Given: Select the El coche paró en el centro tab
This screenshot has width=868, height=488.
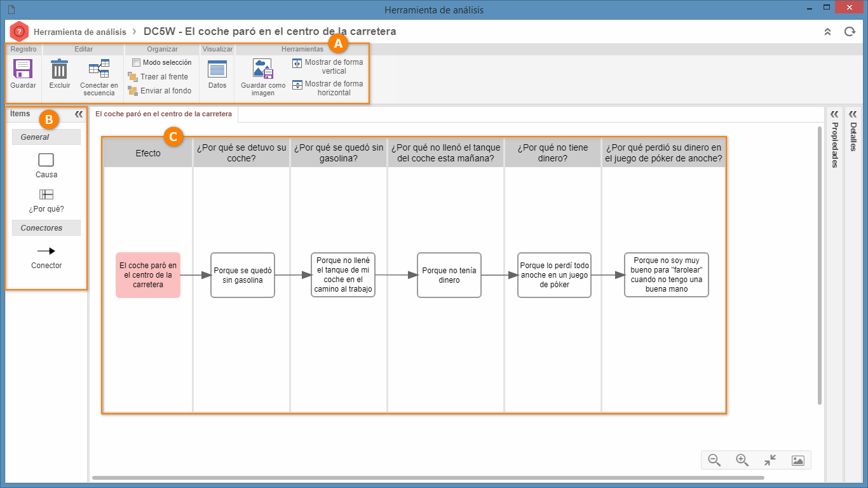Looking at the screenshot, I should point(163,114).
